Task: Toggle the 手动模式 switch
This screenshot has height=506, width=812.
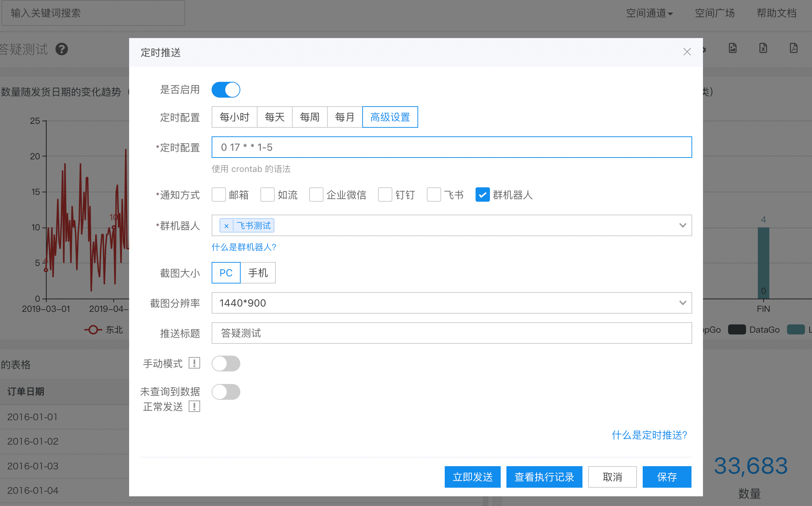Action: tap(226, 364)
